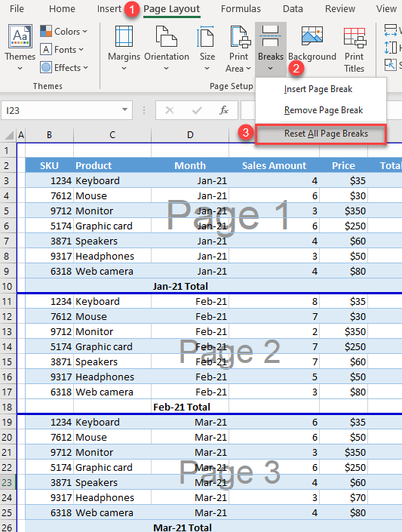The image size is (402, 532).
Task: Click the Breaks icon
Action: [270, 36]
